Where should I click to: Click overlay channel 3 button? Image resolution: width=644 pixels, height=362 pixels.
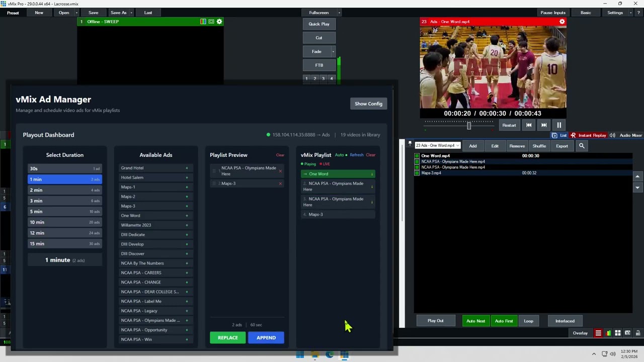[323, 78]
